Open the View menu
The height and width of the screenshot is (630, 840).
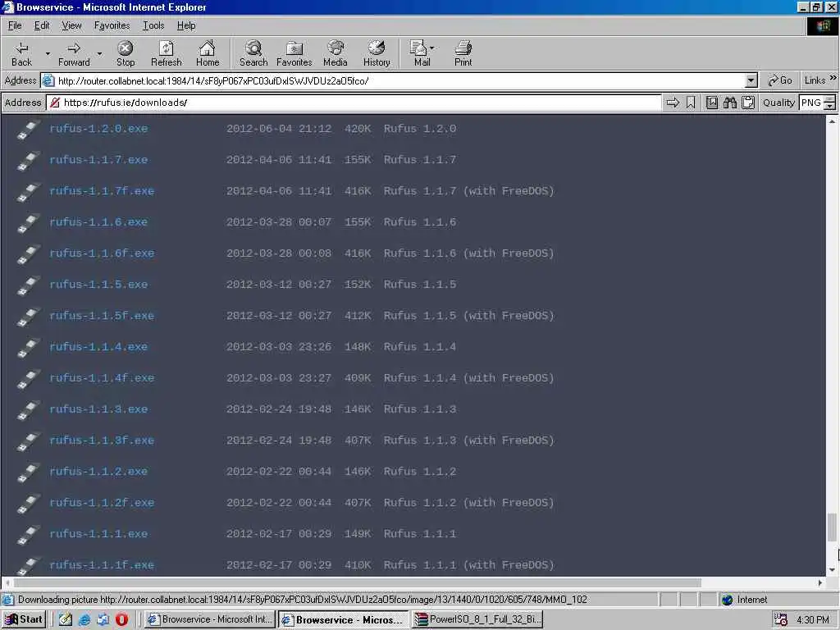[x=72, y=25]
